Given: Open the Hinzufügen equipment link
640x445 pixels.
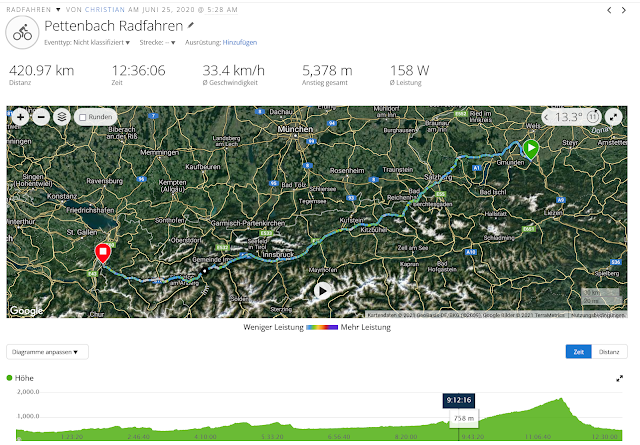Looking at the screenshot, I should (240, 42).
